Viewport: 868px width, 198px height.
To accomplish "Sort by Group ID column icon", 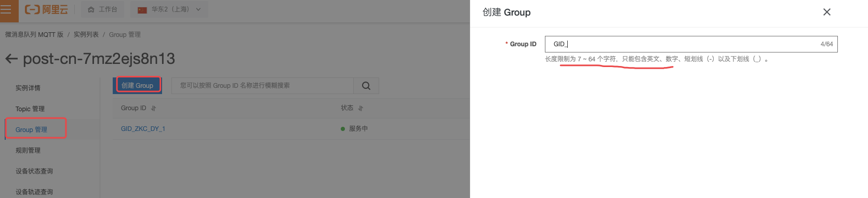I will [154, 108].
